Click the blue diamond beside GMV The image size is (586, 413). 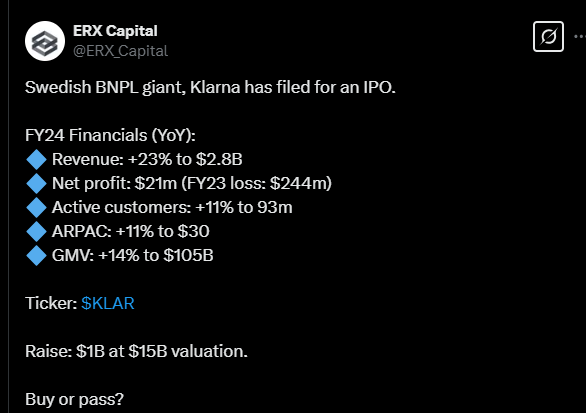(37, 255)
